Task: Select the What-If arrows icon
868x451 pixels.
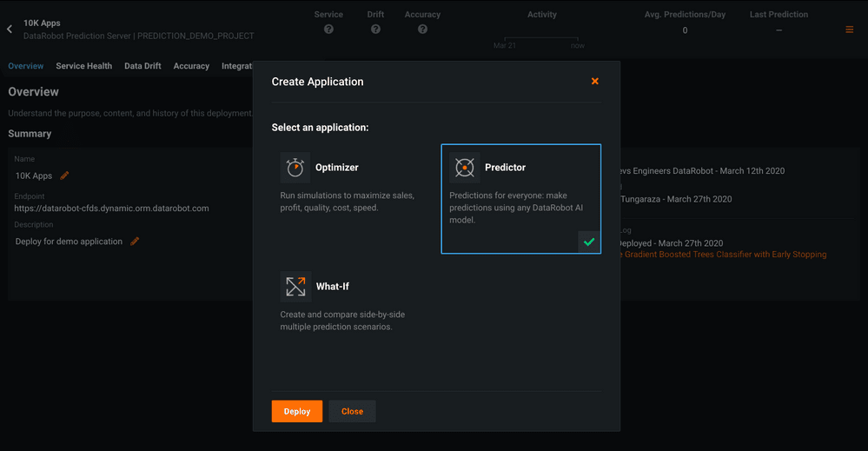Action: pos(295,286)
